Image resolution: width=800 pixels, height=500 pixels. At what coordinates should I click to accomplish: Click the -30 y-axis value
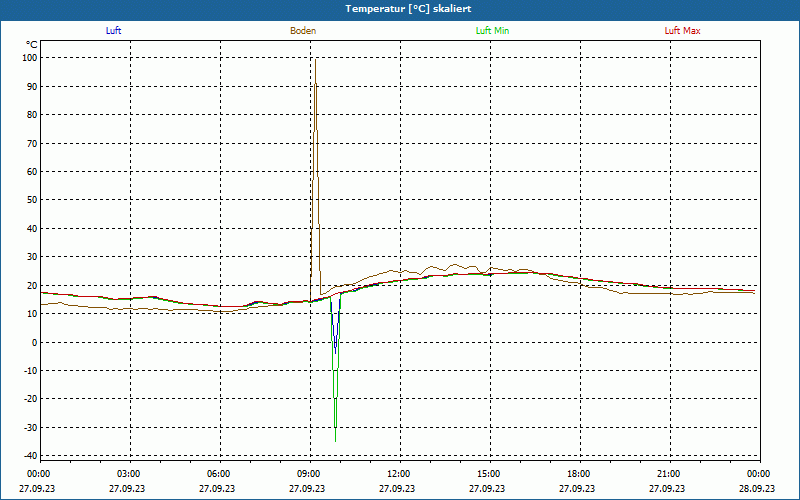click(x=31, y=428)
